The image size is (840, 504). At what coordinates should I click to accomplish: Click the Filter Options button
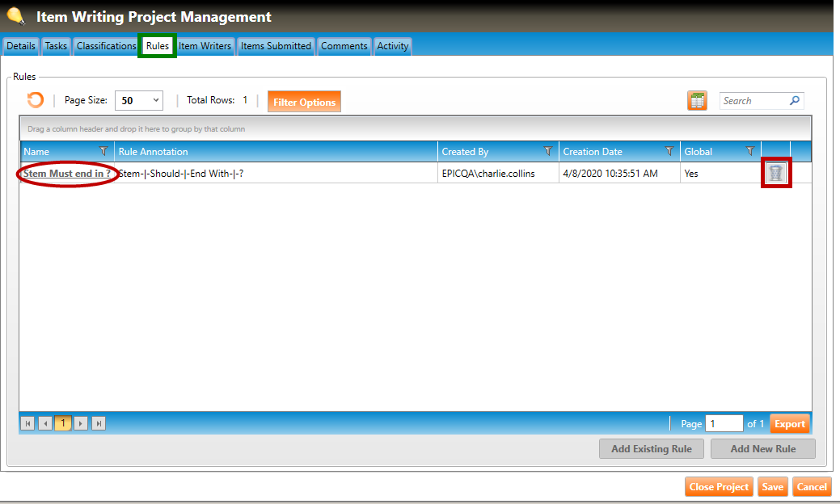(x=304, y=102)
